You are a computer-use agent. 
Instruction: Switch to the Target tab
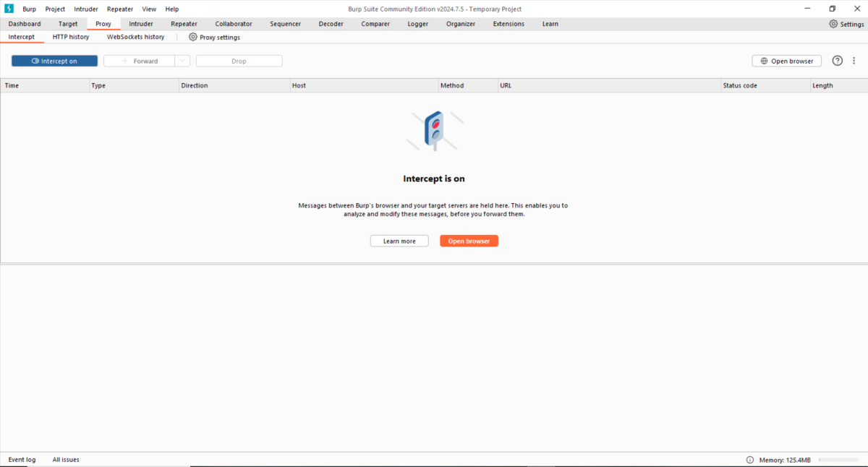coord(68,24)
